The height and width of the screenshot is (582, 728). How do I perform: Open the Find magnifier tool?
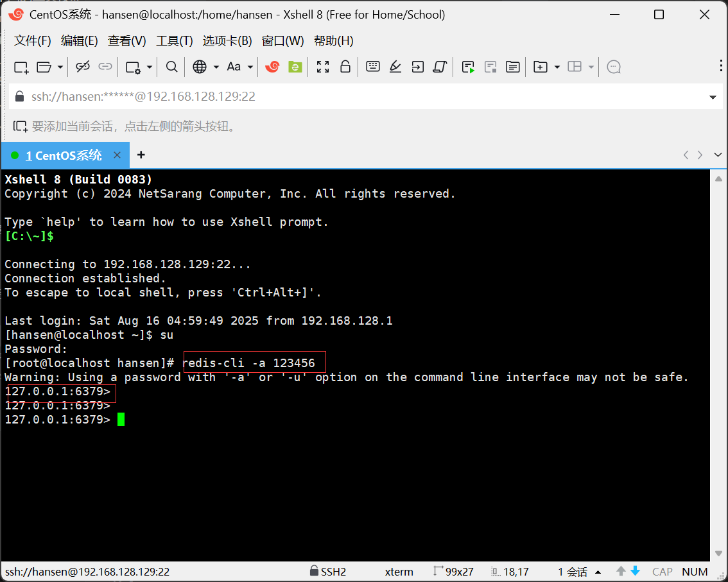click(x=171, y=67)
